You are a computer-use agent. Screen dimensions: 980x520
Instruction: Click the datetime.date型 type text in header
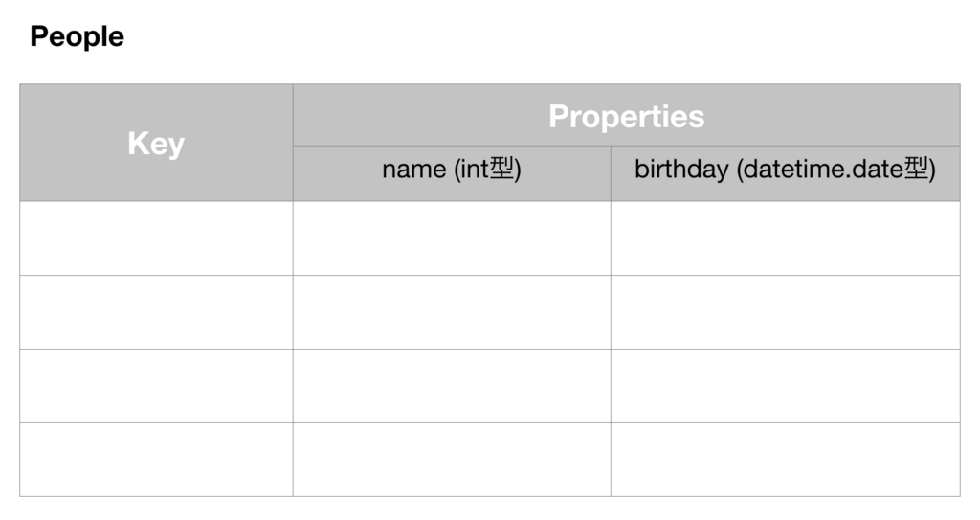(835, 170)
